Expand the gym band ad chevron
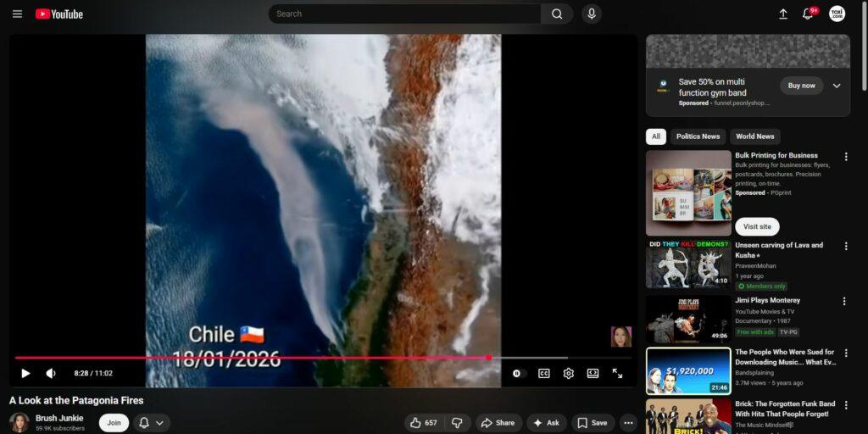Viewport: 868px width, 434px height. pos(837,86)
